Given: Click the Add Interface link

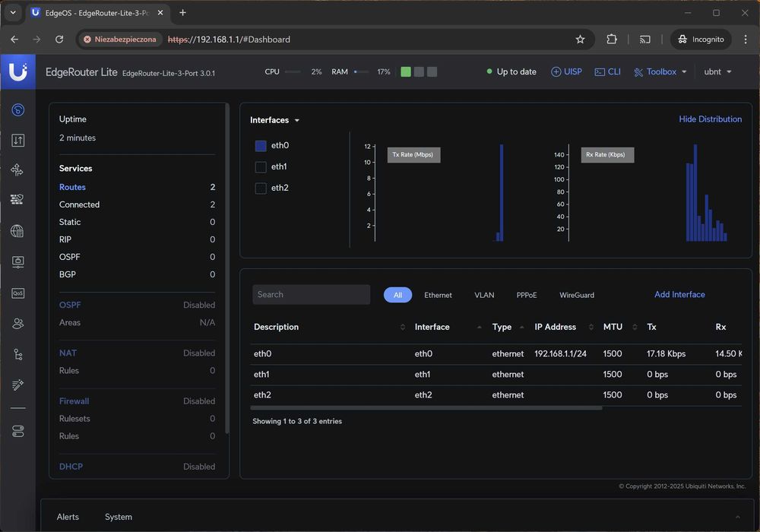Looking at the screenshot, I should [679, 295].
